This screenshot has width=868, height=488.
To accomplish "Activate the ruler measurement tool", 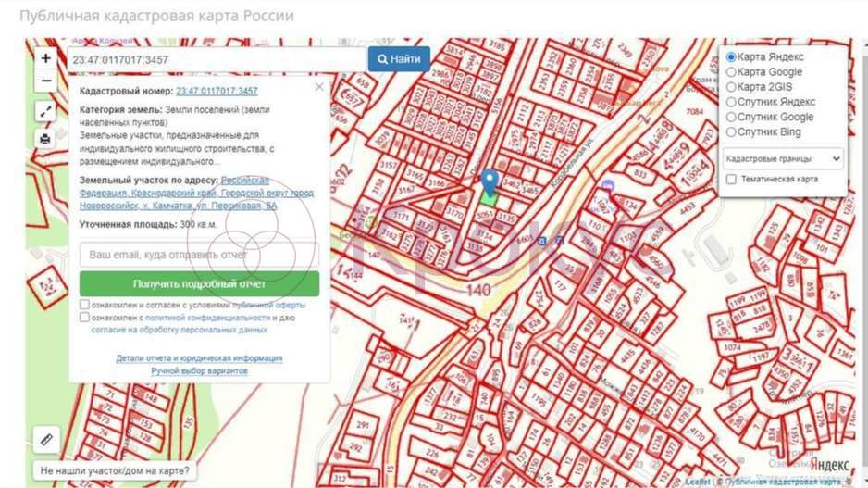I will point(46,440).
